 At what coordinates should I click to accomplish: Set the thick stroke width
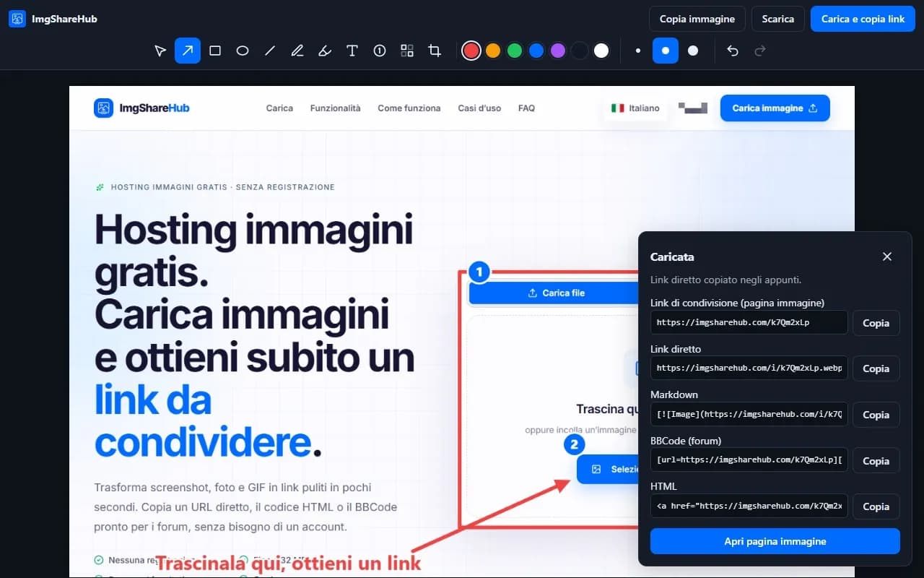click(693, 51)
